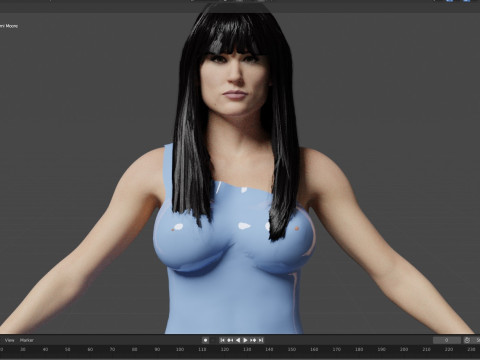Viewport: 480px width, 360px height.
Task: Toggle the preview range clock icon
Action: (x=467, y=340)
